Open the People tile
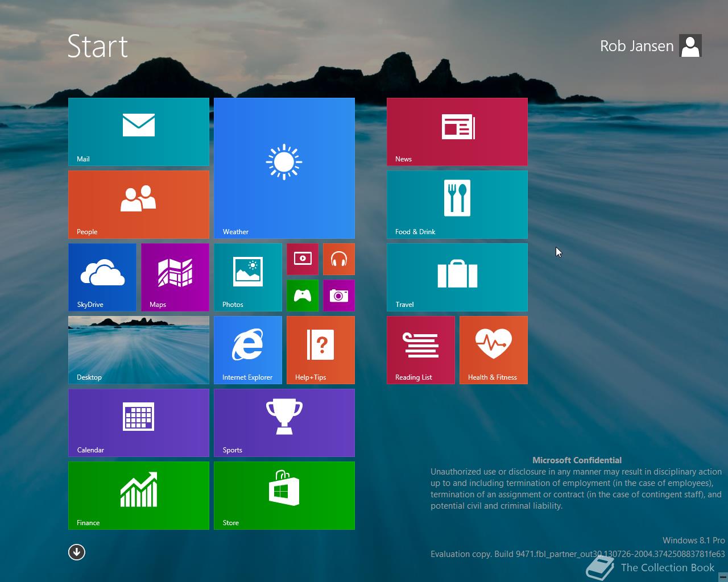728x582 pixels. tap(139, 205)
